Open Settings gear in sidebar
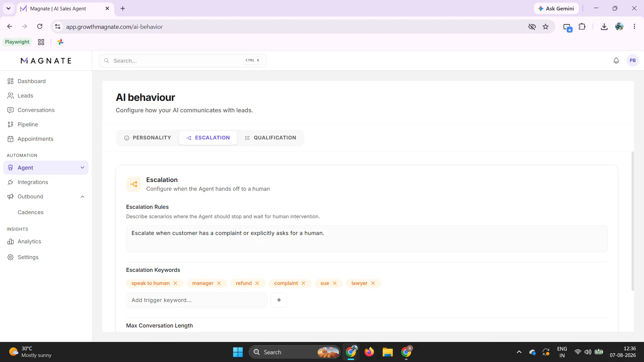This screenshot has height=362, width=644. (10, 257)
